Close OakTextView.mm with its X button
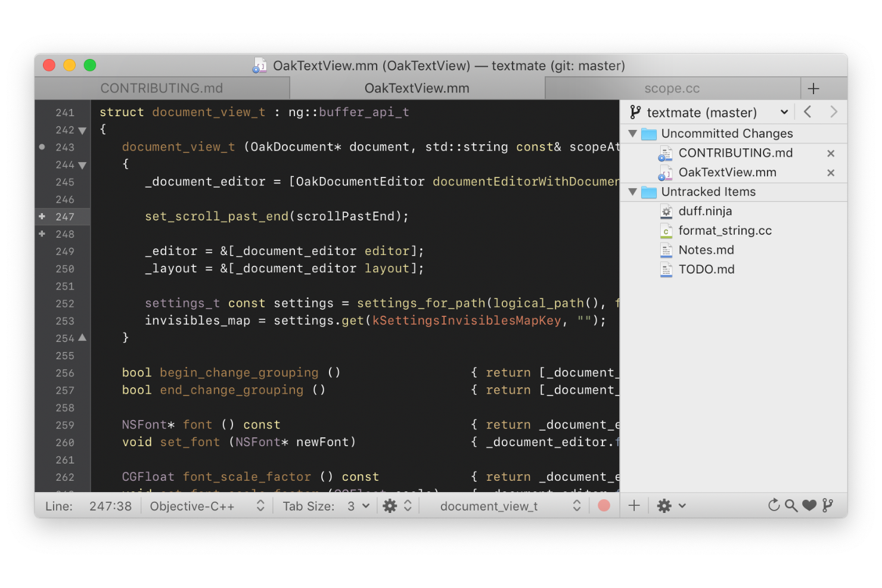The height and width of the screenshot is (588, 882). [831, 173]
